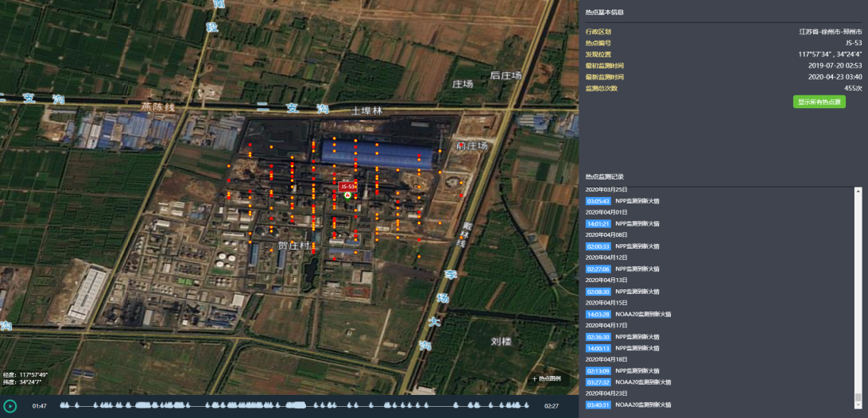
Task: Click the 14:00:13 timestamp badge
Action: 598,348
